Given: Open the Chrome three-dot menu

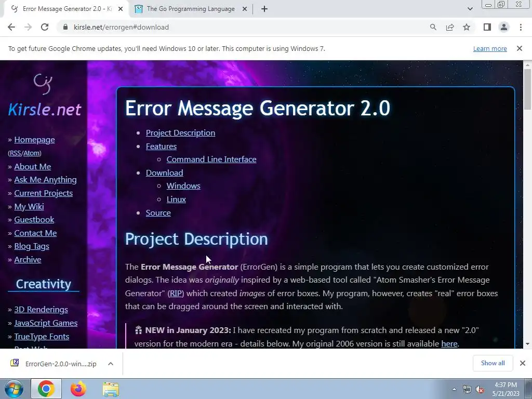Looking at the screenshot, I should [x=521, y=27].
